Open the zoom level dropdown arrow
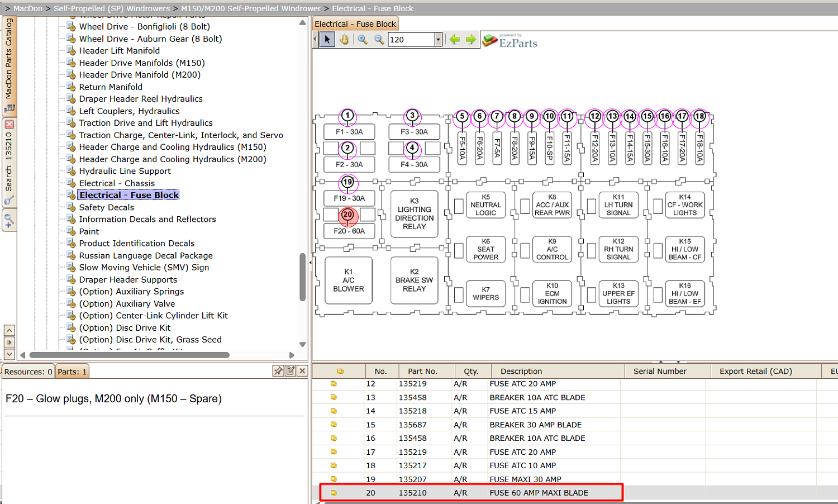The height and width of the screenshot is (504, 838). 439,39
